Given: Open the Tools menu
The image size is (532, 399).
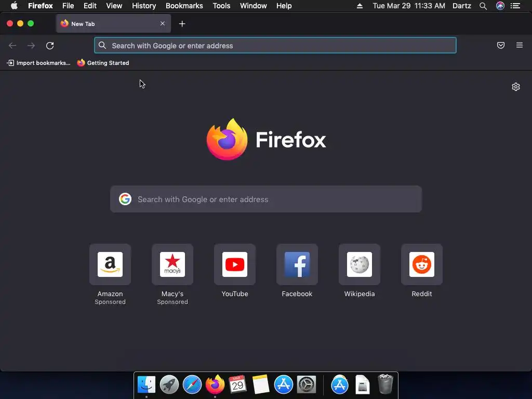Looking at the screenshot, I should tap(221, 6).
